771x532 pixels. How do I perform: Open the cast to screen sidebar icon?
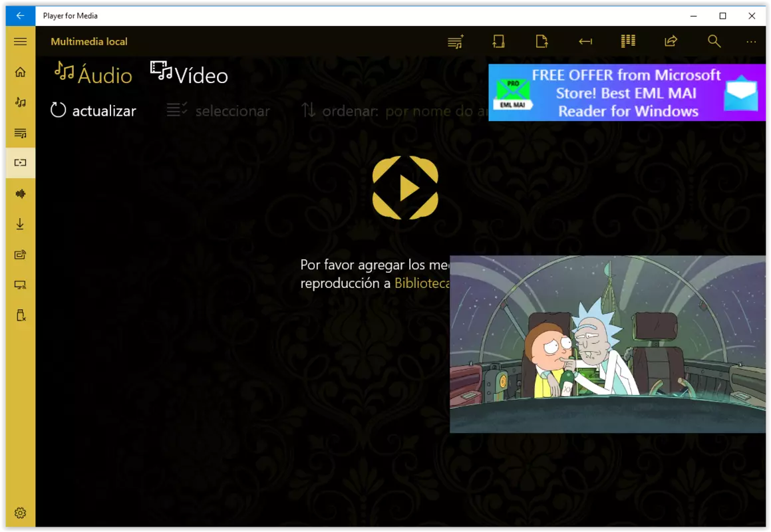[20, 285]
